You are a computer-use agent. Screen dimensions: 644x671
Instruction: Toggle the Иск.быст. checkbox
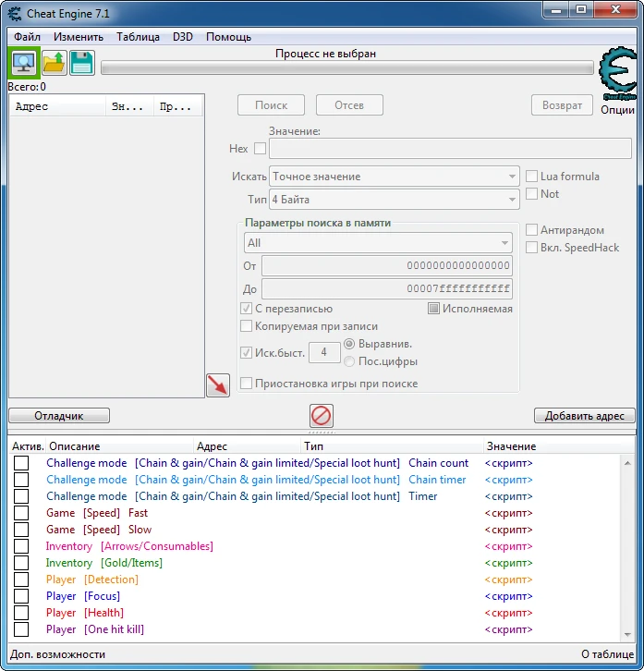point(246,353)
